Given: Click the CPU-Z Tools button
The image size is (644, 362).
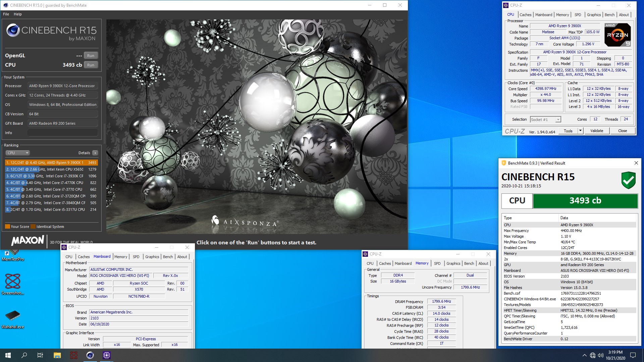Looking at the screenshot, I should (568, 131).
